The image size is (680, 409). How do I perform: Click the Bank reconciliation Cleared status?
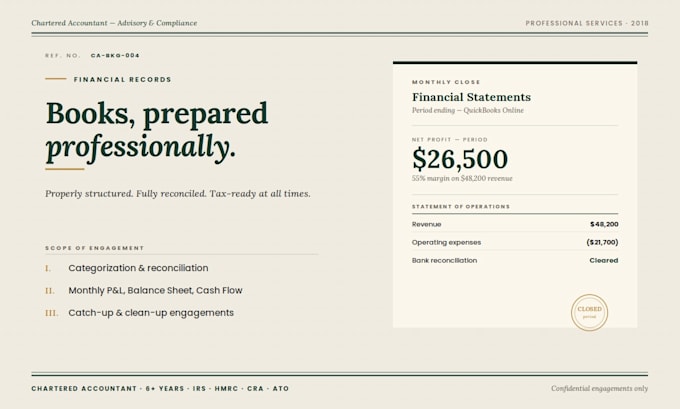click(604, 261)
